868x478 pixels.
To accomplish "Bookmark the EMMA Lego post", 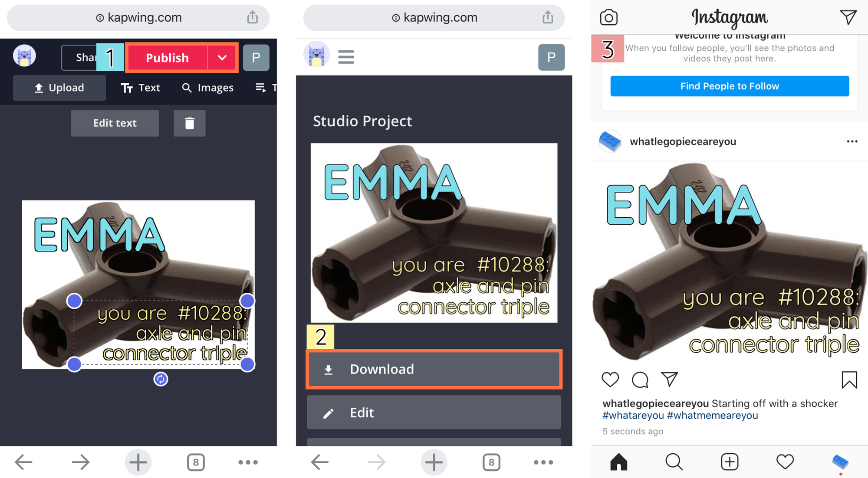I will [x=849, y=380].
